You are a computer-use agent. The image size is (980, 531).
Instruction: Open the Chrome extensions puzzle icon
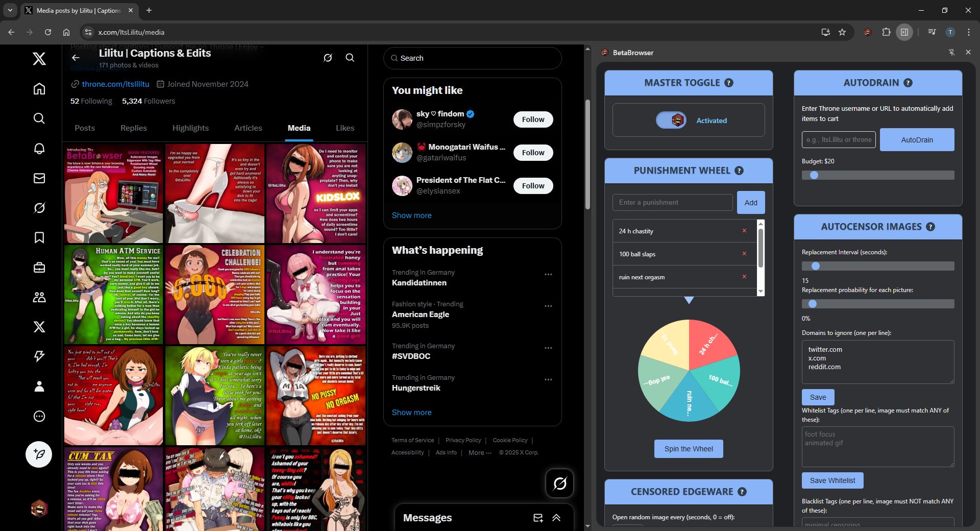pos(886,32)
